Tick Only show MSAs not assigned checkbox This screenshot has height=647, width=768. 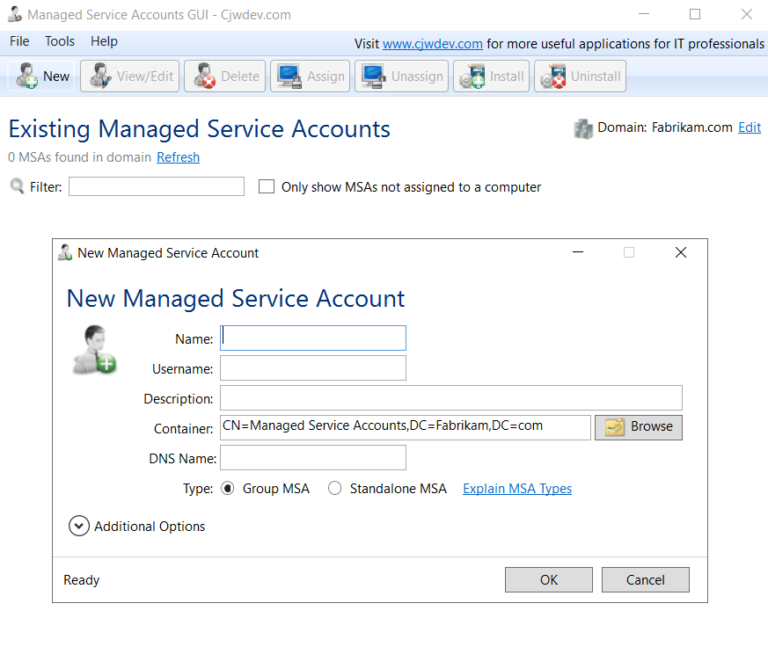click(x=266, y=187)
